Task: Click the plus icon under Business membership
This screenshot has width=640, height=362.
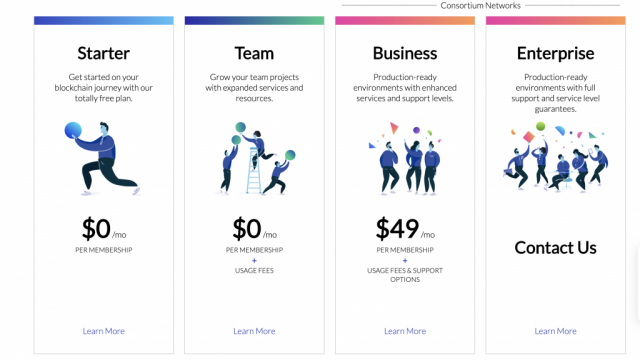Action: tap(405, 260)
